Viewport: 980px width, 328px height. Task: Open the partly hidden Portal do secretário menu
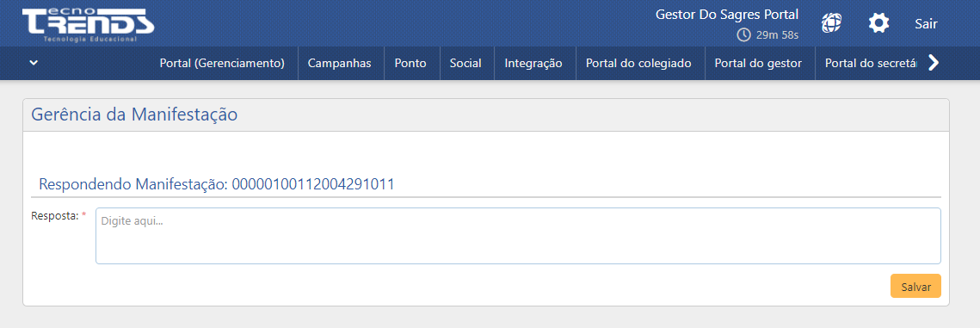[x=871, y=63]
